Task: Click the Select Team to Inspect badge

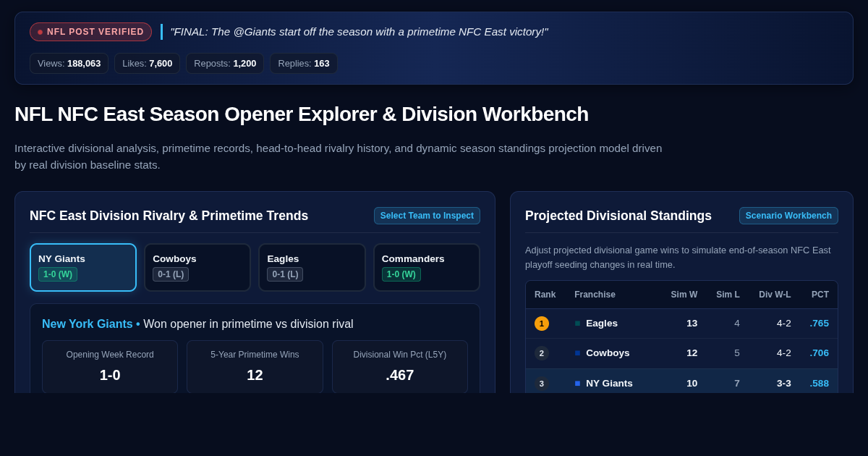Action: [x=427, y=216]
